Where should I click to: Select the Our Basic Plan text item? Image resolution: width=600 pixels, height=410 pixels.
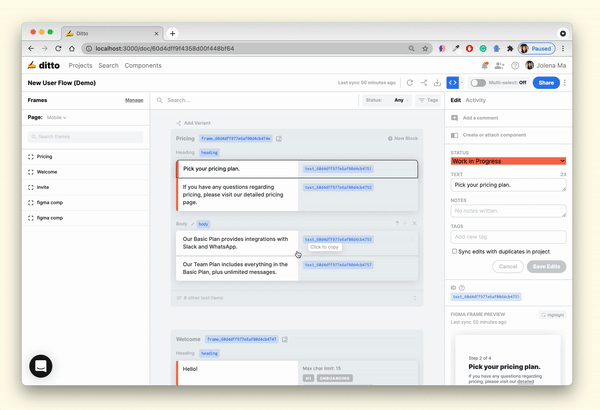297,243
